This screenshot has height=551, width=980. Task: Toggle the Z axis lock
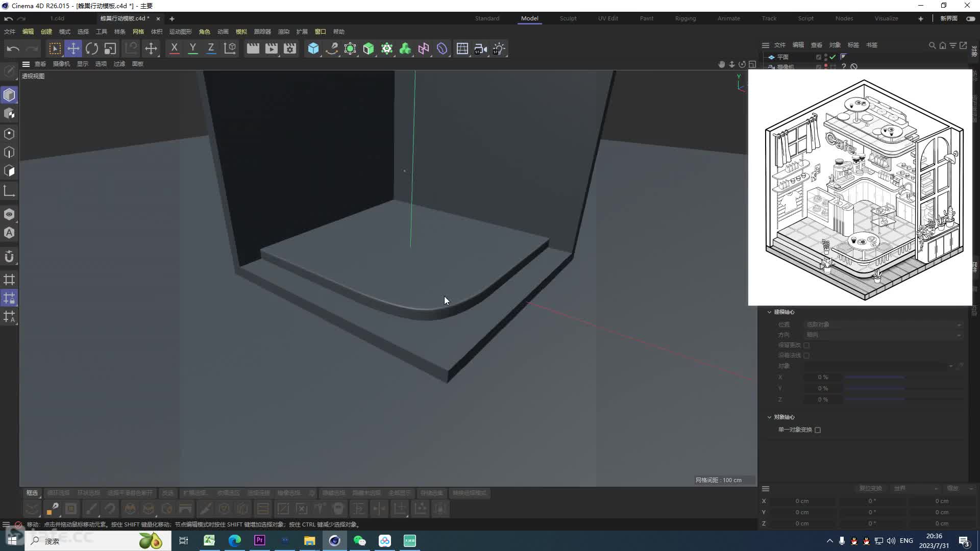(x=211, y=48)
